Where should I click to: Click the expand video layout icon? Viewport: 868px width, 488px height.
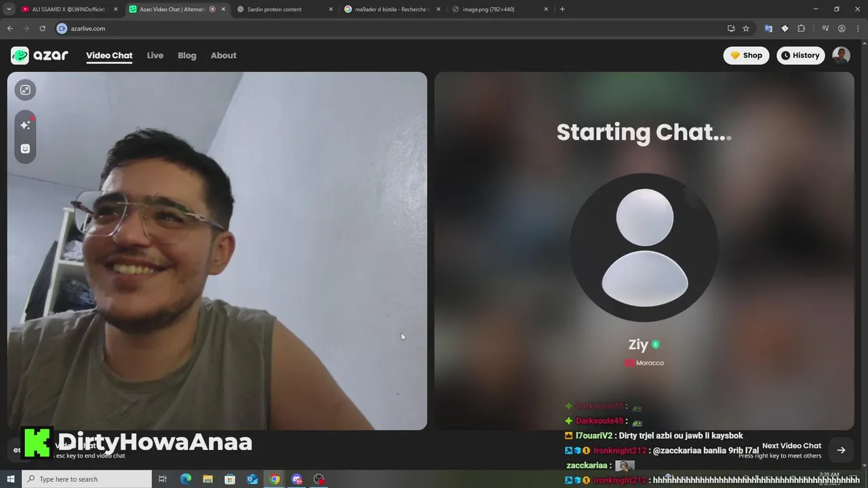[x=25, y=90]
